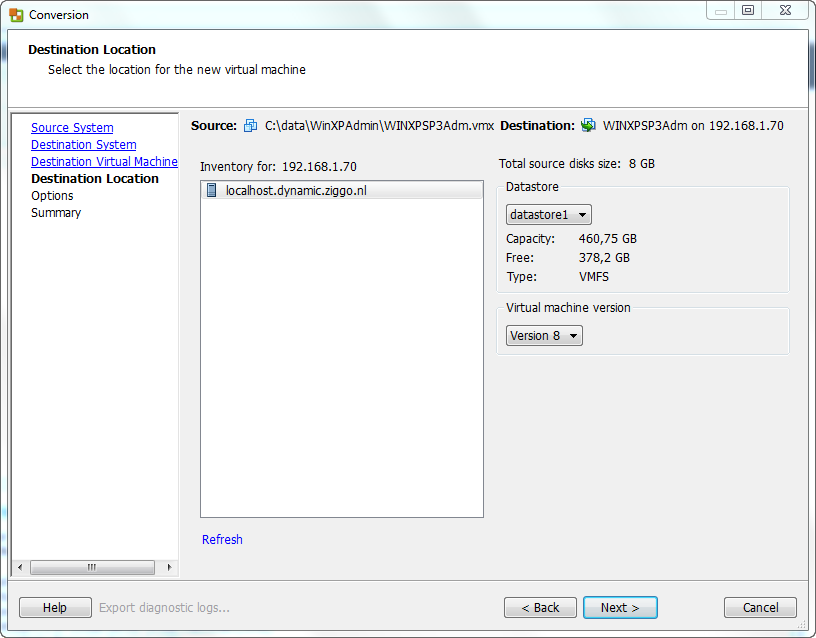Click the source virtual machine icon
Screen dimensions: 816x638
pyautogui.click(x=250, y=125)
